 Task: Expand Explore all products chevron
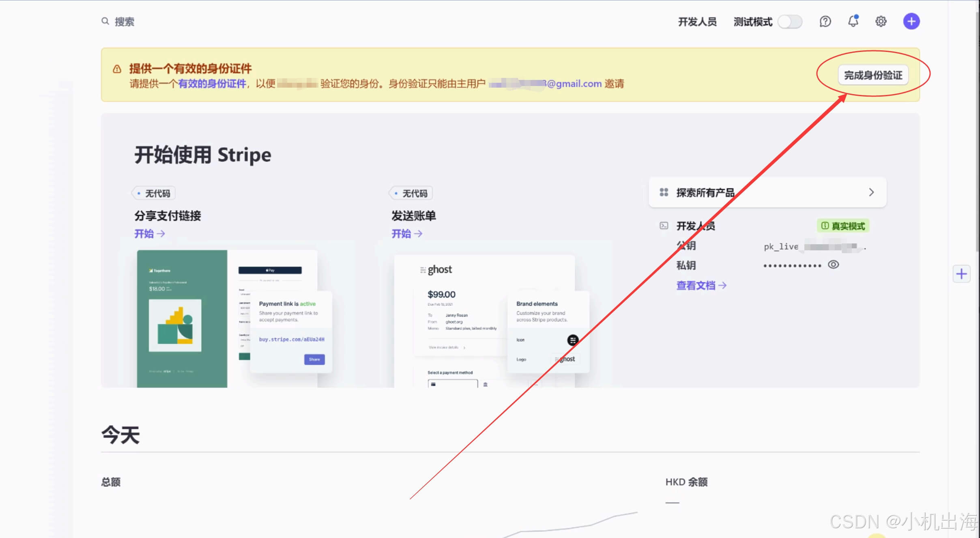click(x=871, y=192)
